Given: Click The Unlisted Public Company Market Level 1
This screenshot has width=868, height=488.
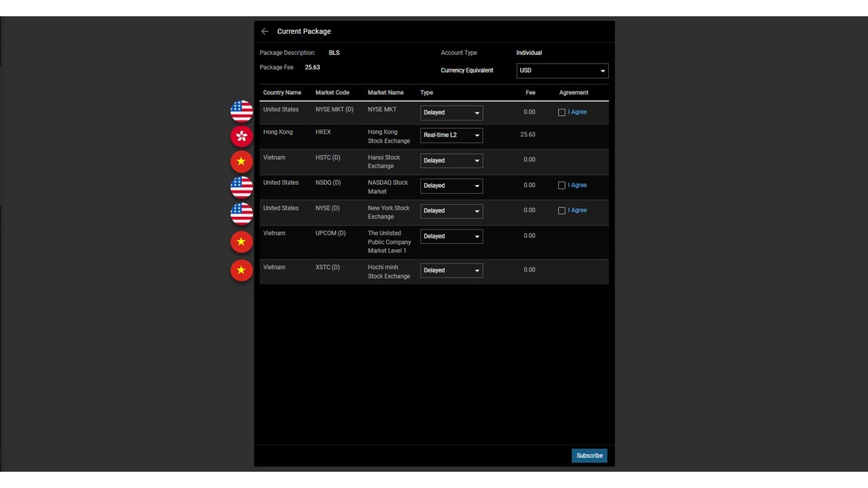Looking at the screenshot, I should [389, 242].
